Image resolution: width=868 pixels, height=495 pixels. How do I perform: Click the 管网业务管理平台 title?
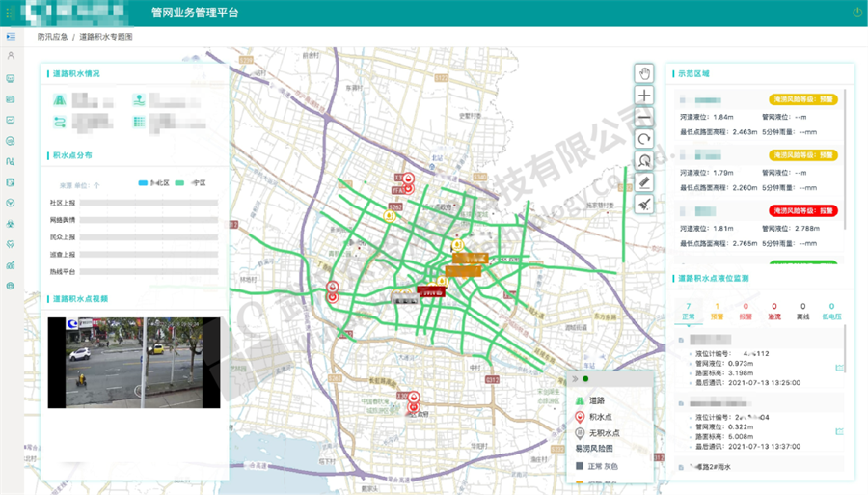point(195,13)
